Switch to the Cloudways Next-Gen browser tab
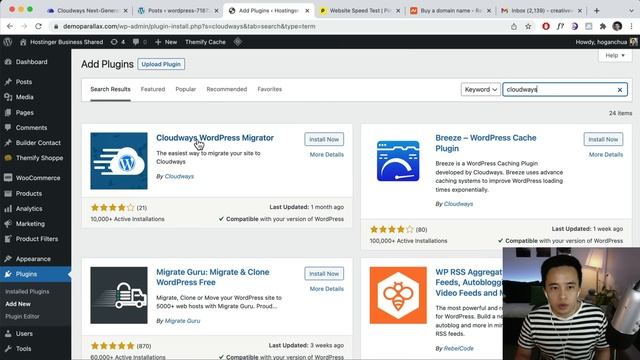Image resolution: width=640 pixels, height=360 pixels. coord(87,11)
